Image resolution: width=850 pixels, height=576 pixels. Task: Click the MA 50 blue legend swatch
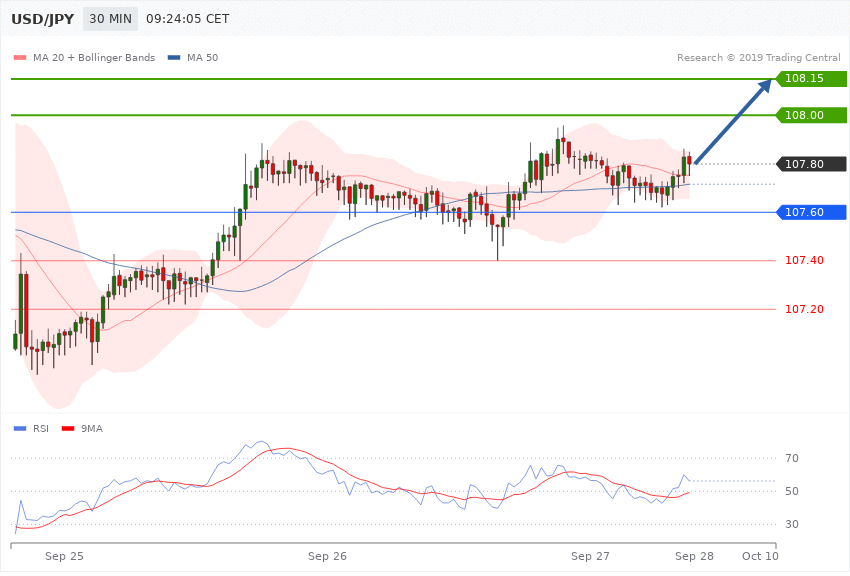[174, 58]
